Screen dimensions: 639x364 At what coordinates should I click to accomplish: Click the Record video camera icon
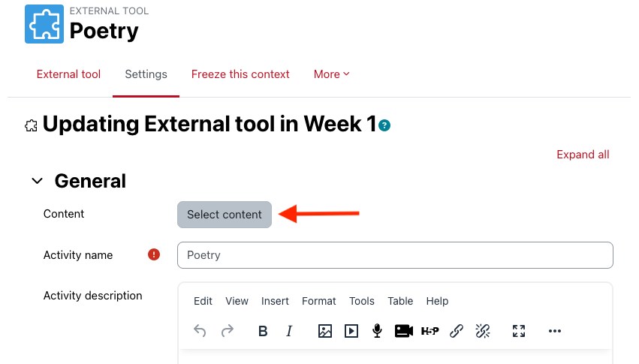click(x=404, y=331)
